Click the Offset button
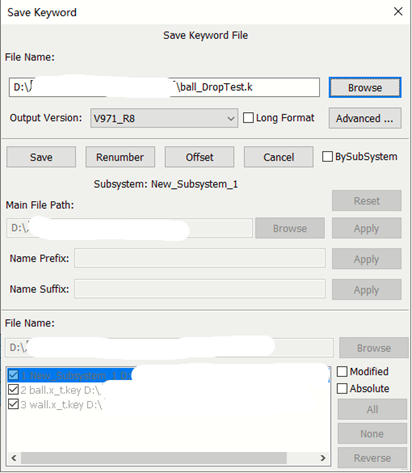Screen dimensions: 412x473 point(199,157)
